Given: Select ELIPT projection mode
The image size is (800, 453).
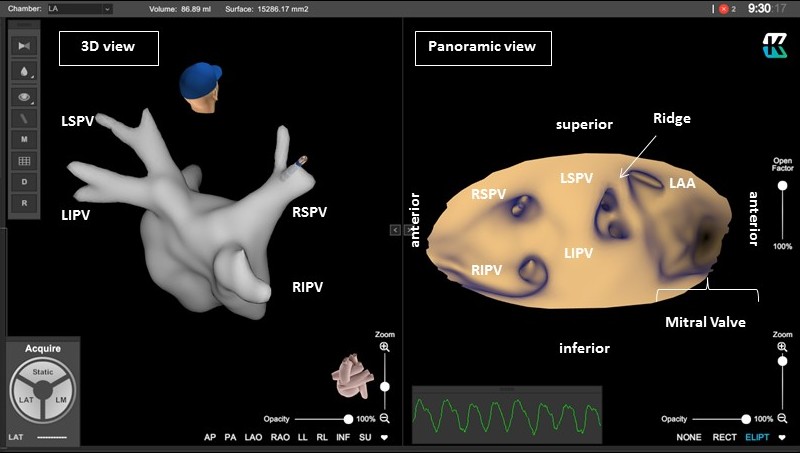Looking at the screenshot, I should pyautogui.click(x=759, y=438).
